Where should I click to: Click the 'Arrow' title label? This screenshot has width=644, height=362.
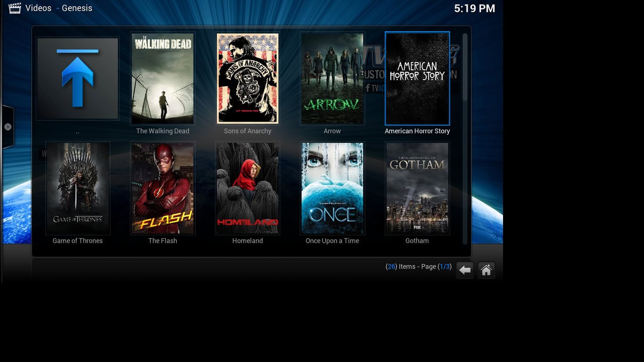(x=332, y=131)
